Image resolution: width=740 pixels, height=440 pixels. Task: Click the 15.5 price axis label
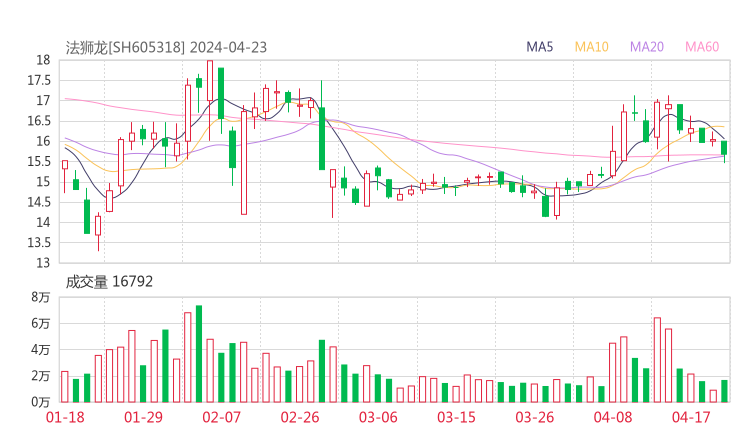click(39, 161)
